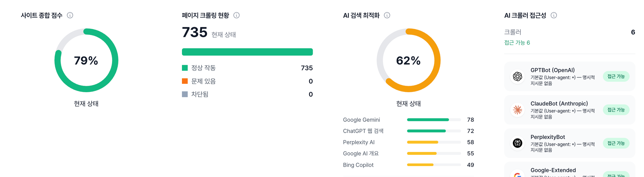
Task: Click the GPTBot OpenAI logo icon
Action: (x=517, y=76)
